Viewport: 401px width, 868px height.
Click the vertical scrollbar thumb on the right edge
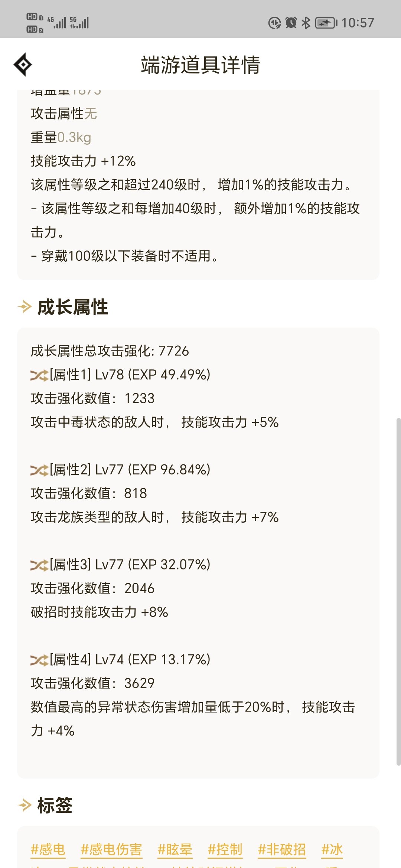point(398,592)
